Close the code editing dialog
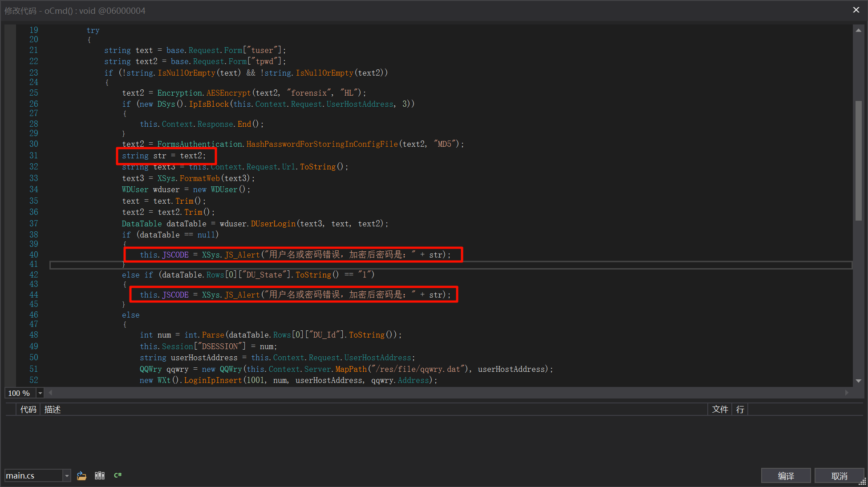This screenshot has width=868, height=487. point(856,10)
